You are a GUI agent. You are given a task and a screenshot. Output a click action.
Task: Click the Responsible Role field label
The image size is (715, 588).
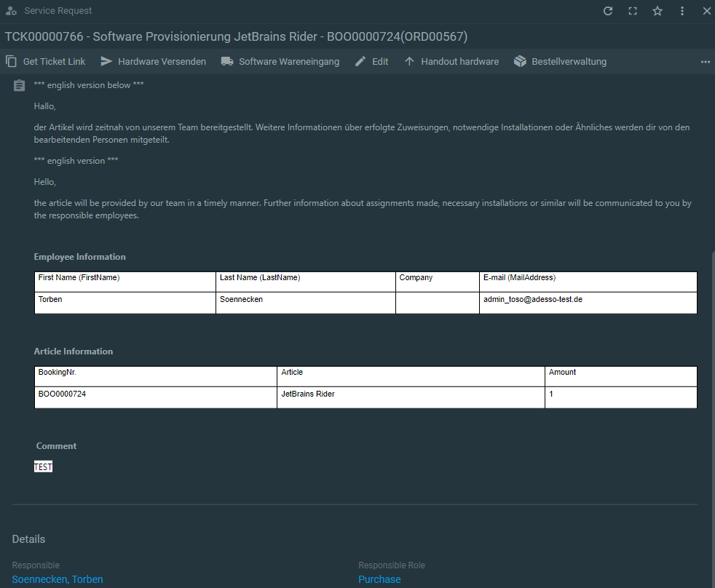click(x=392, y=565)
